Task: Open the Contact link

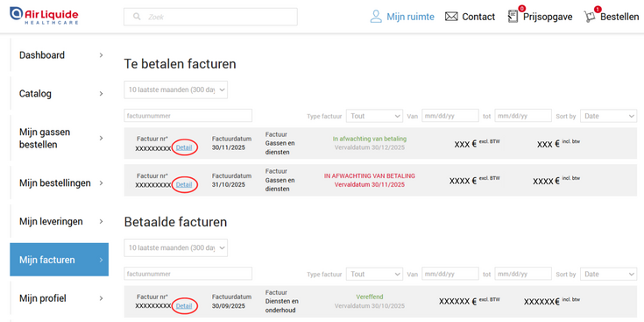Action: tap(478, 17)
